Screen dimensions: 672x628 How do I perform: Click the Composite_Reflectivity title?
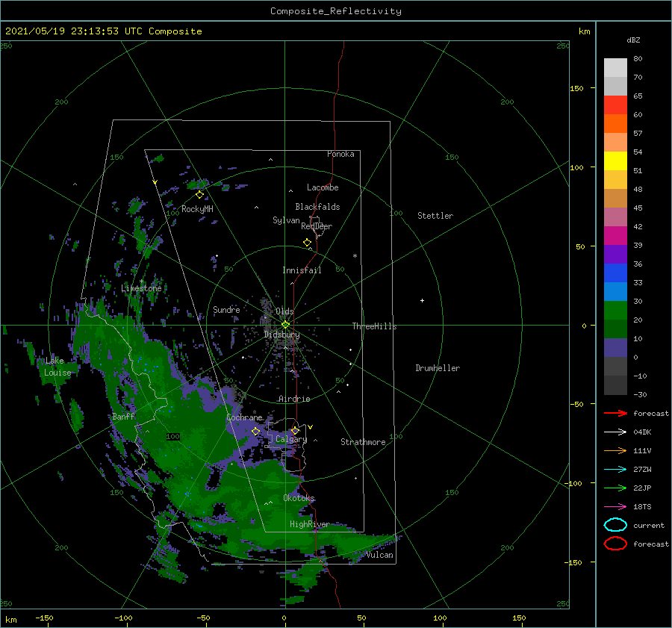pos(336,11)
